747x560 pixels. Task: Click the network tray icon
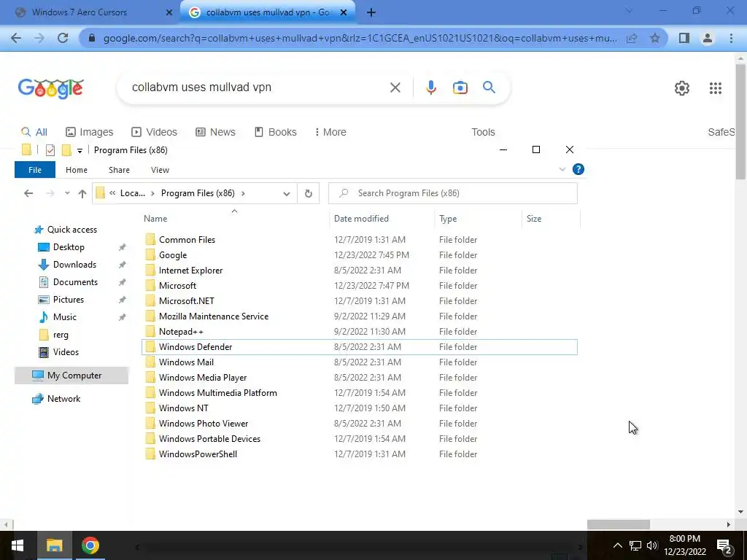pos(635,545)
